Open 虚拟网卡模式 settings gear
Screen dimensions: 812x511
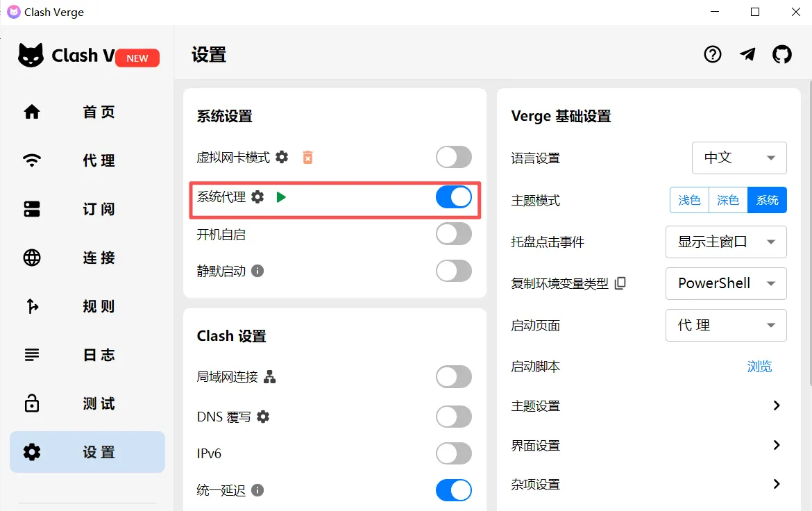click(x=281, y=158)
